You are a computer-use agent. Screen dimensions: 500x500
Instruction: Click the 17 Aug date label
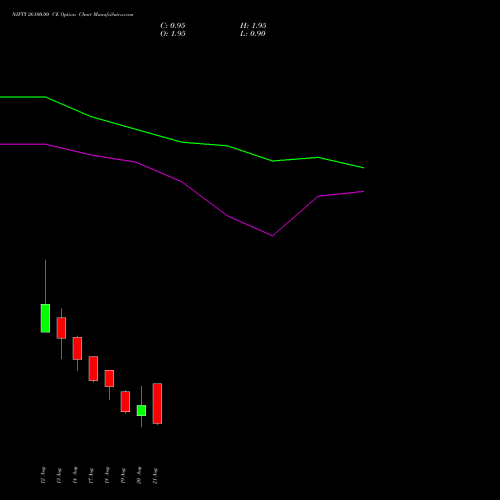click(91, 475)
